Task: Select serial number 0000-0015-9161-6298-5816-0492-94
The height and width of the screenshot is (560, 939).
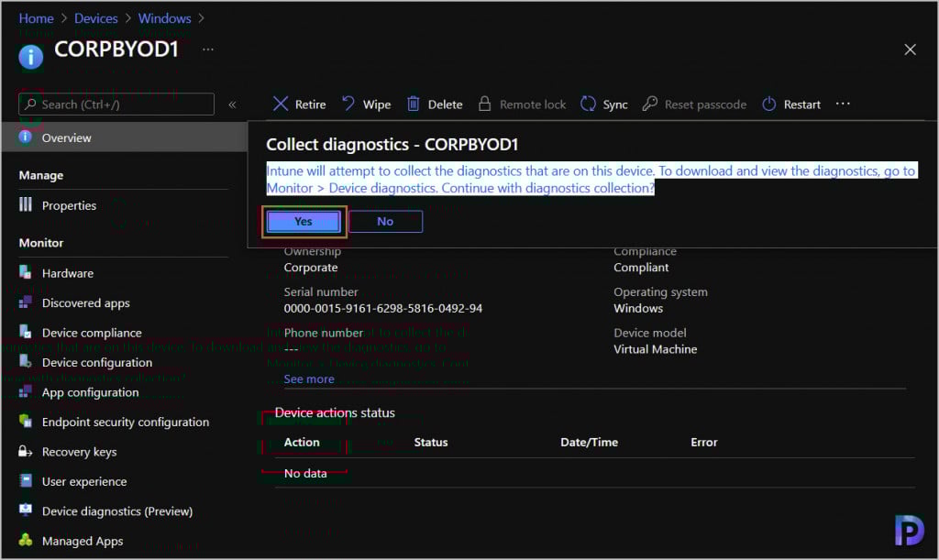Action: 382,308
